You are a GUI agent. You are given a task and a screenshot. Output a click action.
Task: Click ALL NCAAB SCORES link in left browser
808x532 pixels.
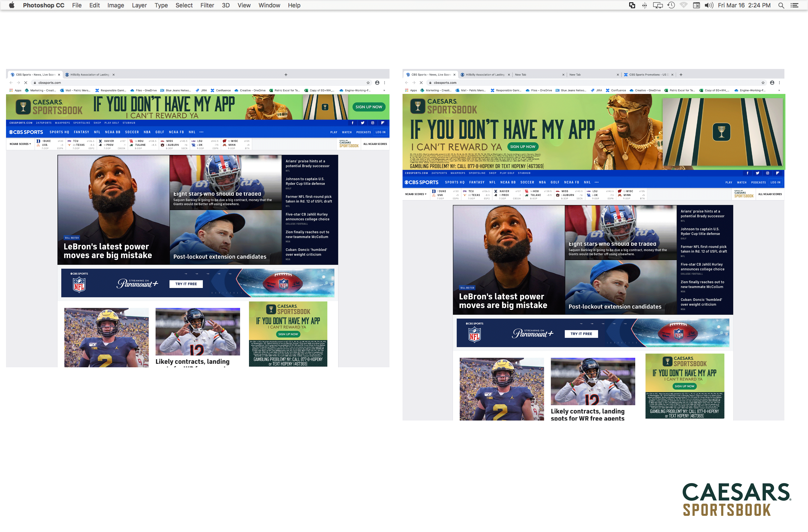375,144
